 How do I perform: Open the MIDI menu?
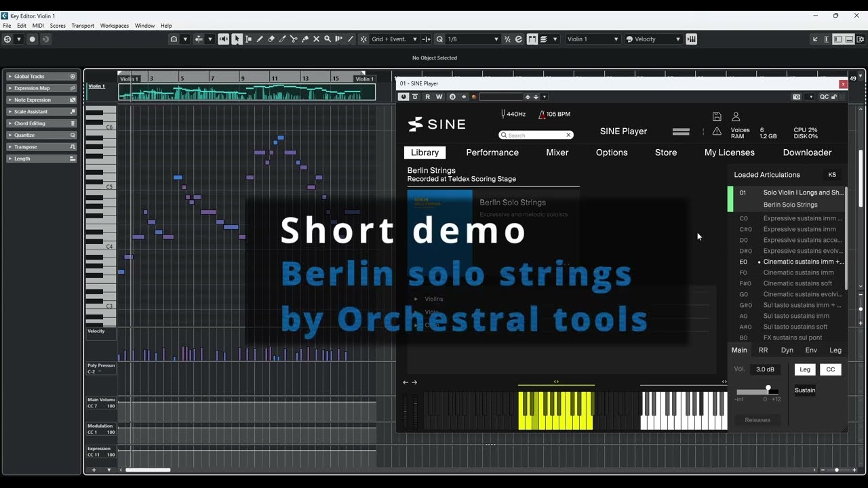(x=38, y=26)
